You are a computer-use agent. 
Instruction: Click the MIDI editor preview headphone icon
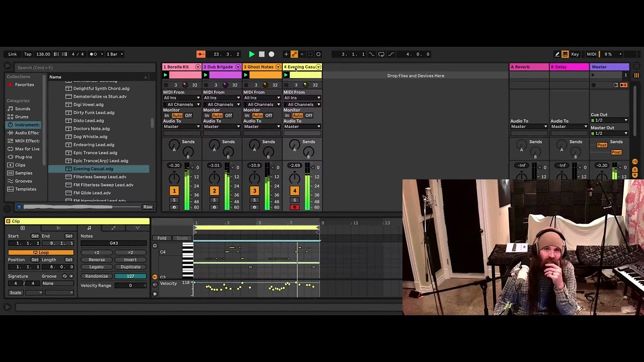pos(154,246)
